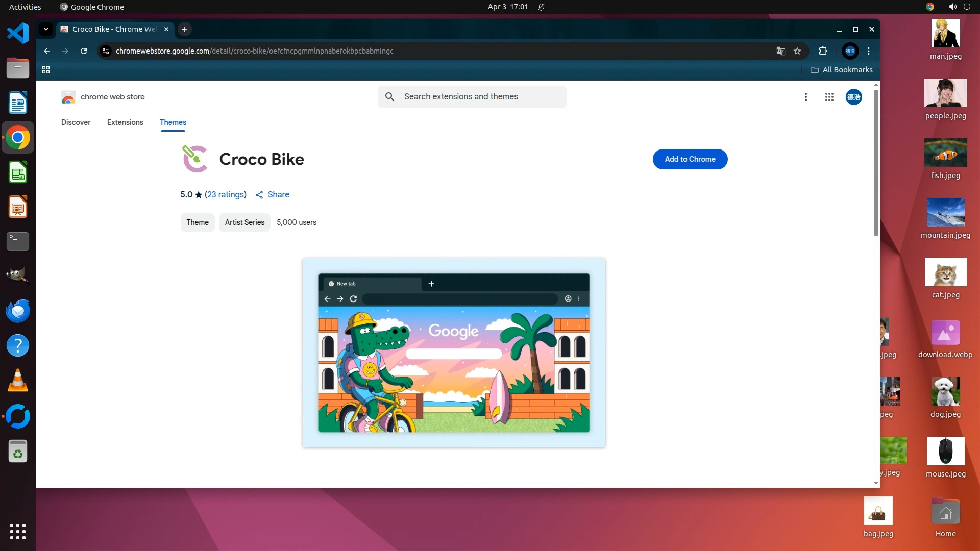
Task: Click the translate page icon
Action: click(780, 51)
